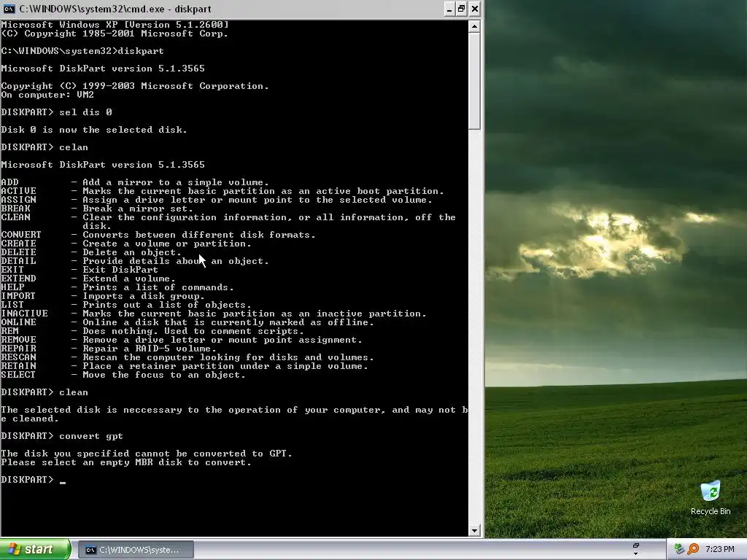Image resolution: width=747 pixels, height=560 pixels.
Task: Click the orange magnifier tray icon
Action: pos(693,549)
